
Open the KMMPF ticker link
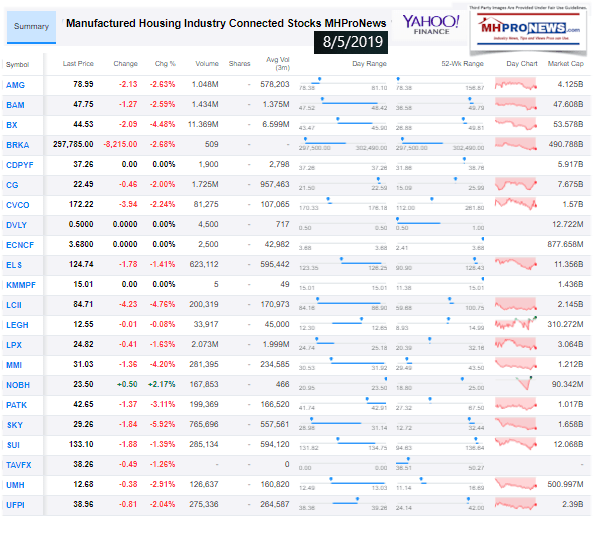(x=21, y=286)
